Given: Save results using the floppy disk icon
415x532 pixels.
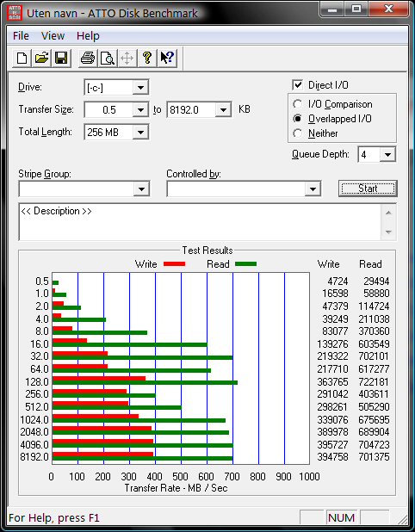Looking at the screenshot, I should [x=61, y=58].
